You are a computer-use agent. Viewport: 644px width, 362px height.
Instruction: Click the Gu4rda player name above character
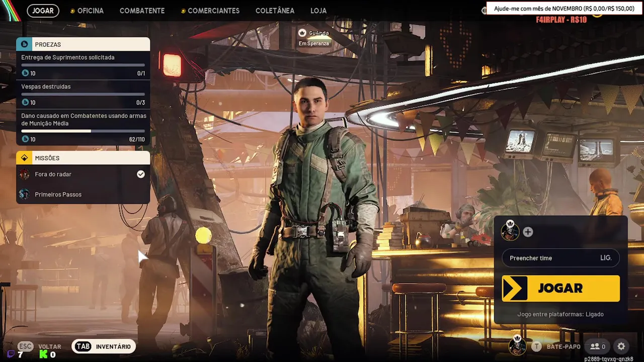click(319, 33)
